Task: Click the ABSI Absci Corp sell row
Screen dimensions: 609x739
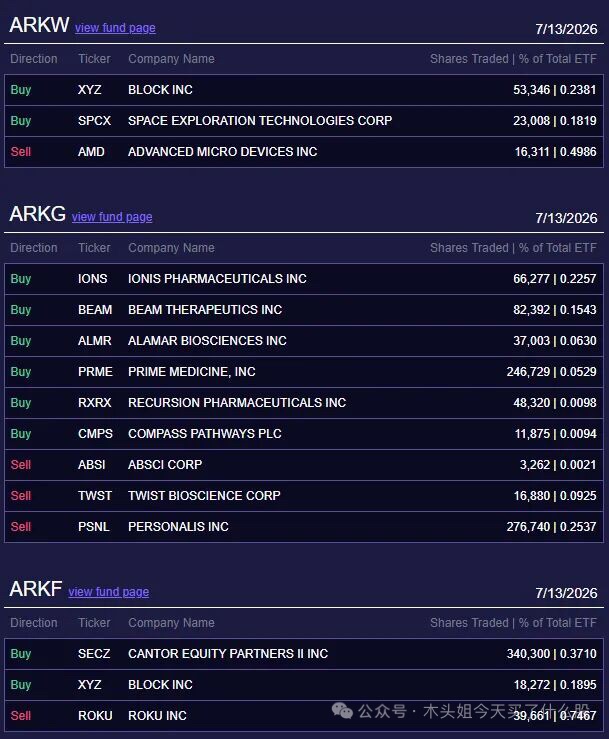Action: [304, 465]
